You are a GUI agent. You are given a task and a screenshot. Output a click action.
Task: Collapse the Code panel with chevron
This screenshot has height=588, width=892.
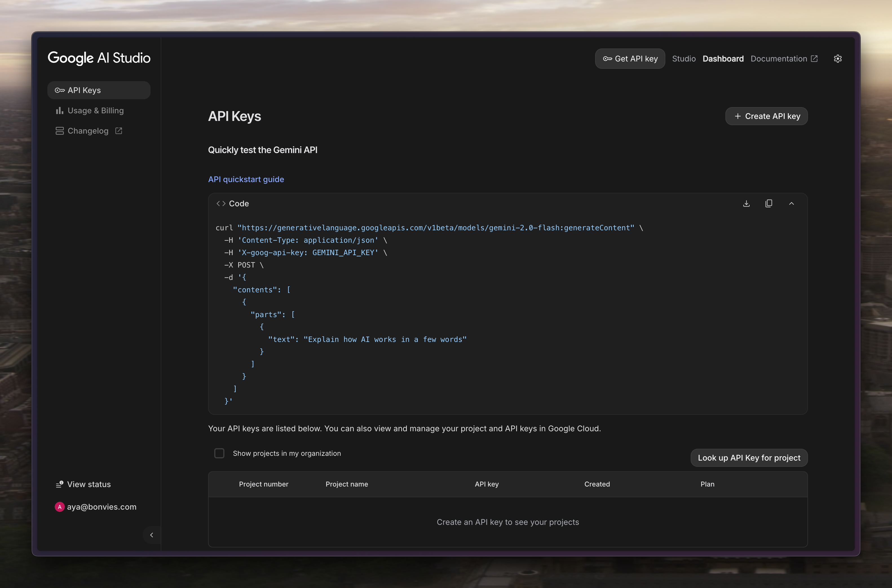tap(792, 203)
